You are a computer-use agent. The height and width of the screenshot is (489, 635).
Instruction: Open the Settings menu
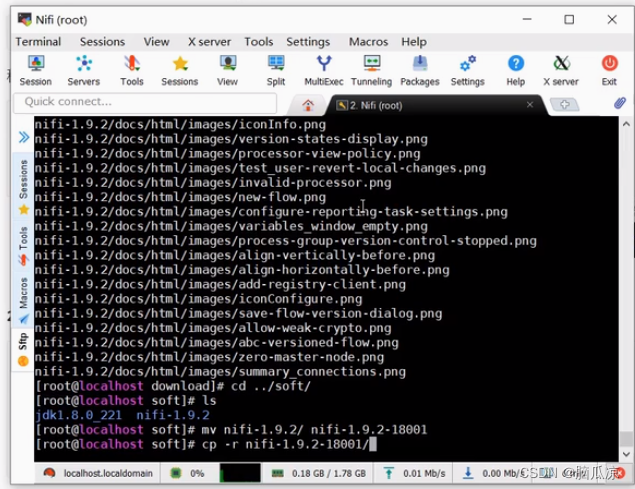(308, 42)
